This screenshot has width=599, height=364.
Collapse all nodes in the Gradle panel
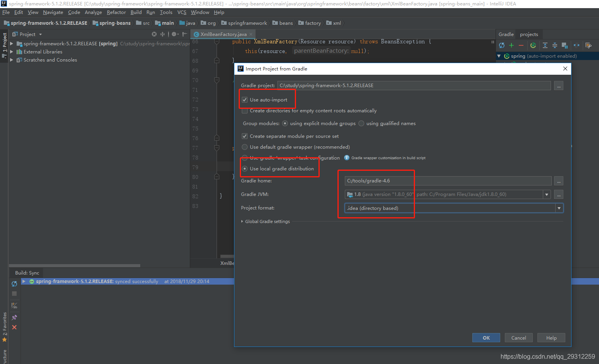[x=555, y=45]
